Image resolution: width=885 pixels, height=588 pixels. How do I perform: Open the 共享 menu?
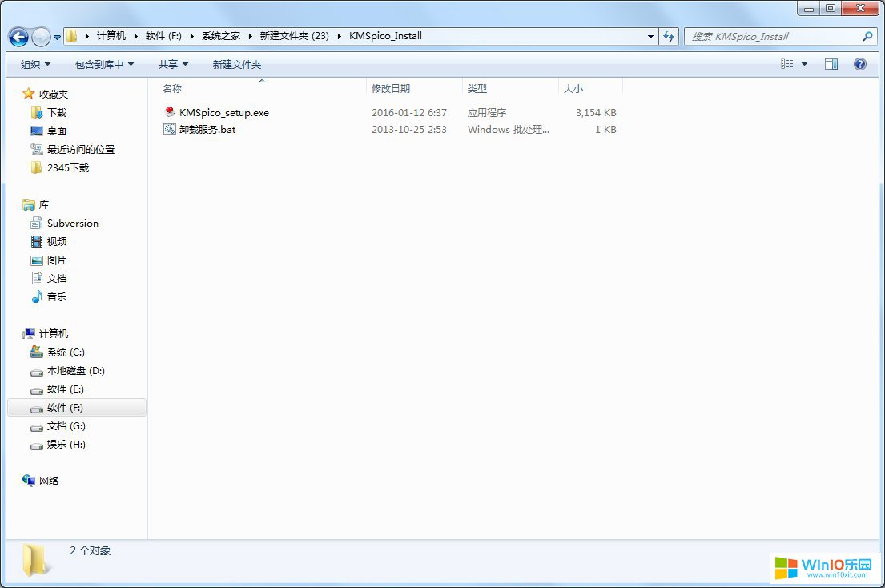coord(173,64)
